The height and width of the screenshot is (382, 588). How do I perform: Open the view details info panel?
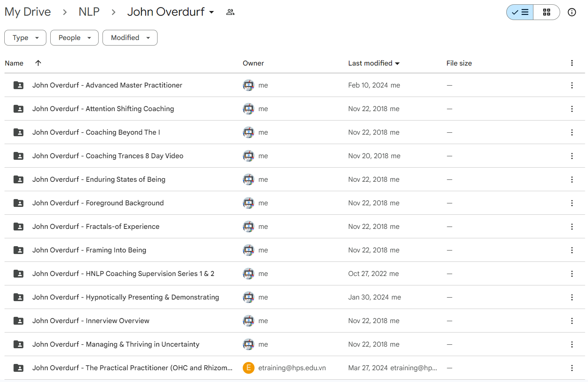point(572,12)
